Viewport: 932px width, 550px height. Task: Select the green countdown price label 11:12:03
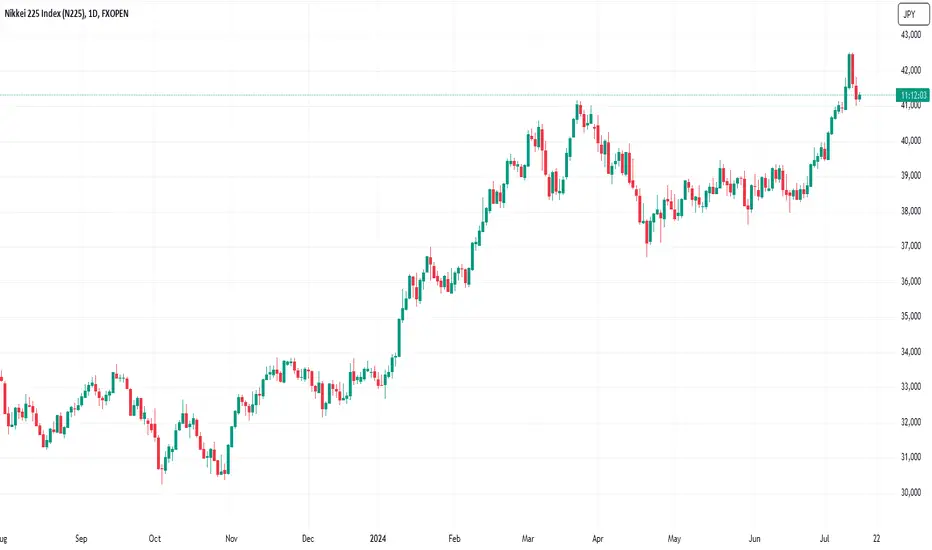coord(913,95)
